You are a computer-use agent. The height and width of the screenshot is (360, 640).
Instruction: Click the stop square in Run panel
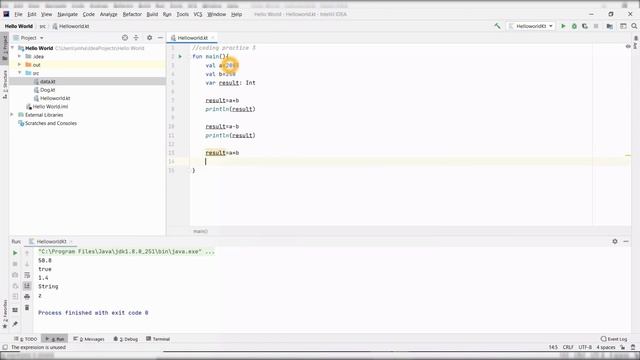(15, 264)
